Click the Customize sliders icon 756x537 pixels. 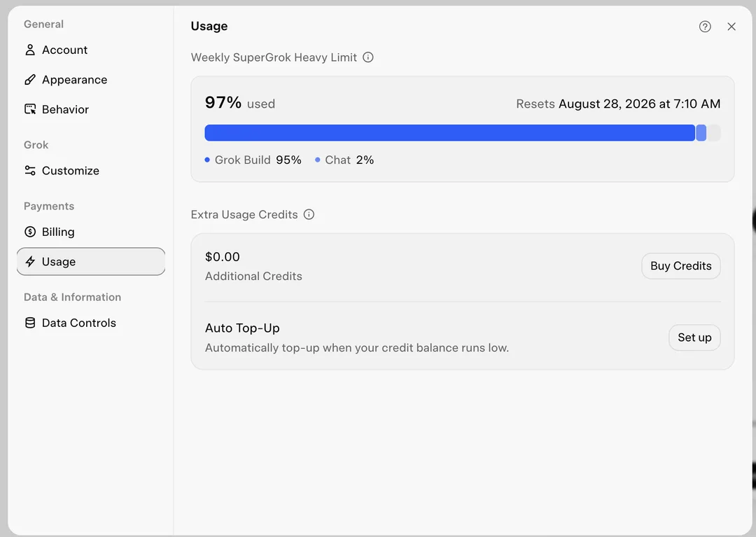coord(30,171)
